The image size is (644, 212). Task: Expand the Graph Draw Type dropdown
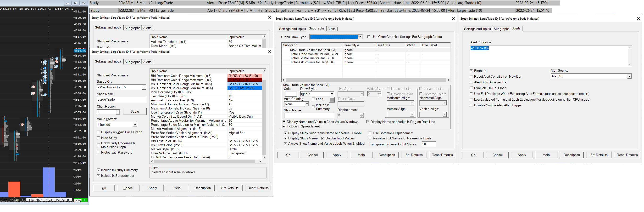tap(360, 37)
